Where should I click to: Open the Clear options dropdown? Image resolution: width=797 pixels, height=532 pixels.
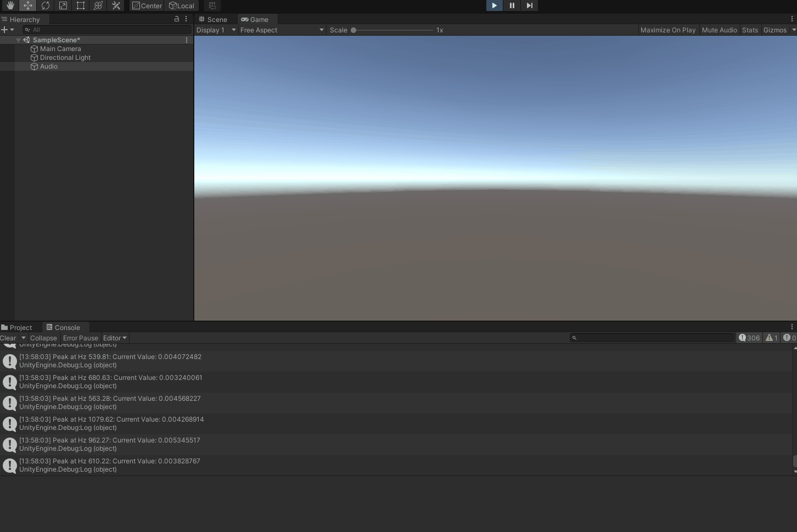24,338
